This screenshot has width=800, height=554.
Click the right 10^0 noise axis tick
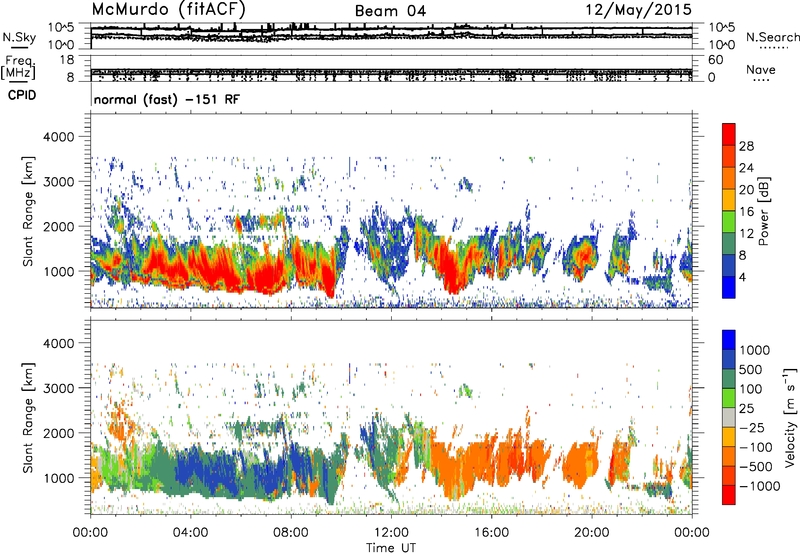coord(721,45)
